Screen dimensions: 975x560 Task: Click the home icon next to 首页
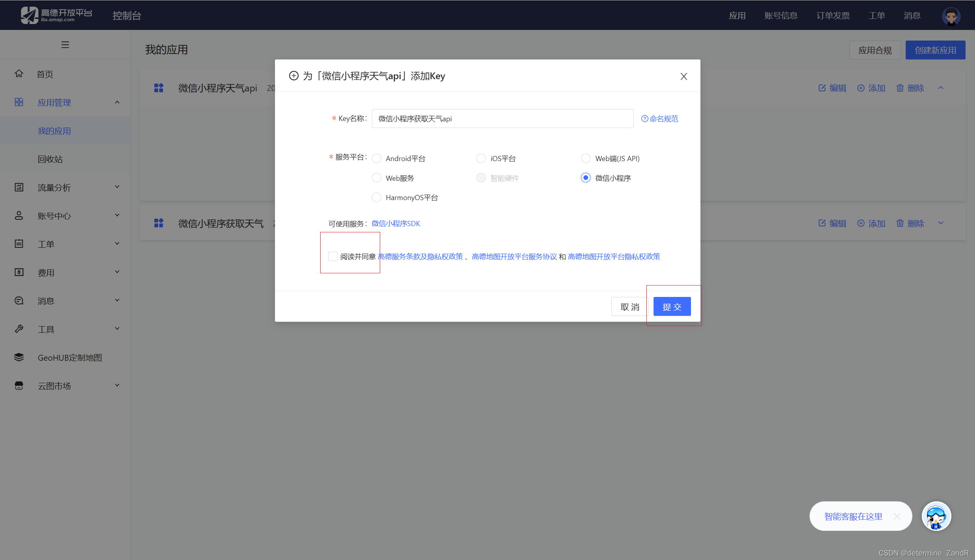tap(19, 74)
